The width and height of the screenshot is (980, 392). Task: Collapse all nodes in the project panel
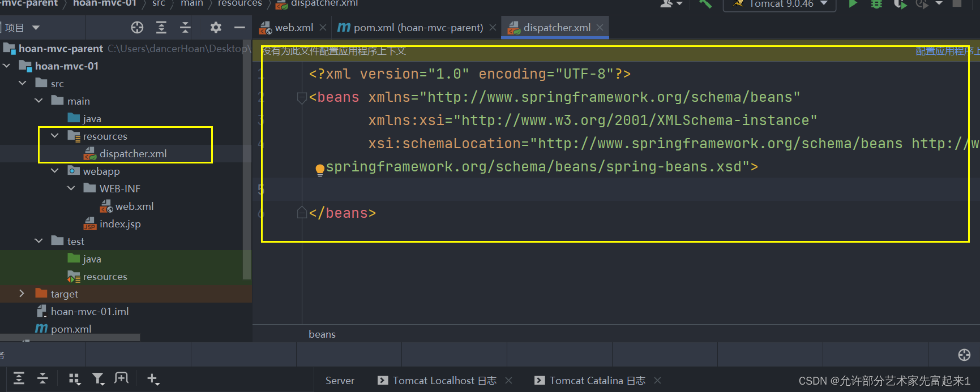(185, 27)
